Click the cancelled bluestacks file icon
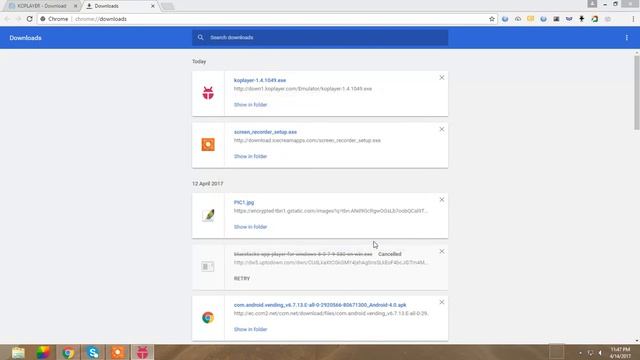This screenshot has height=360, width=640. coord(208,267)
